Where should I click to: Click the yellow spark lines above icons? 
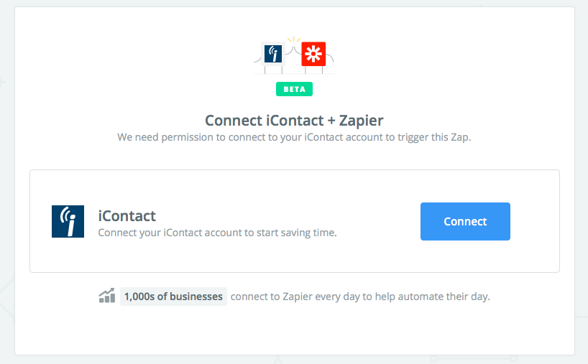294,39
